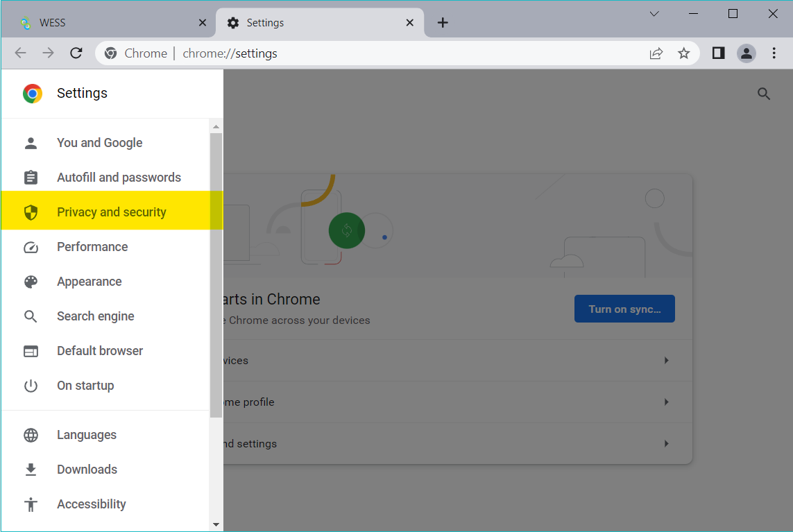Search settings with the magnifier icon

[x=764, y=94]
